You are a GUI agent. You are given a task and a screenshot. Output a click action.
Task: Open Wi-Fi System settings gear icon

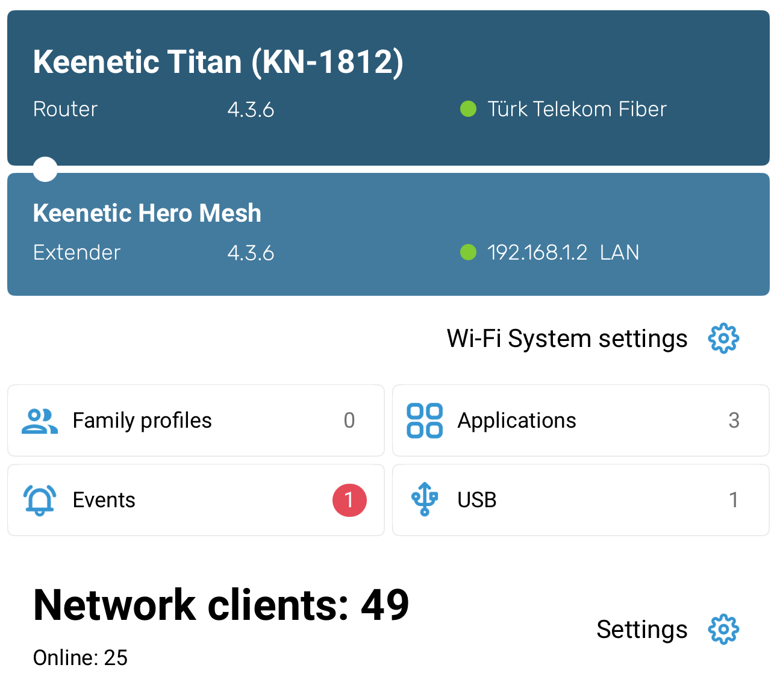click(x=723, y=339)
